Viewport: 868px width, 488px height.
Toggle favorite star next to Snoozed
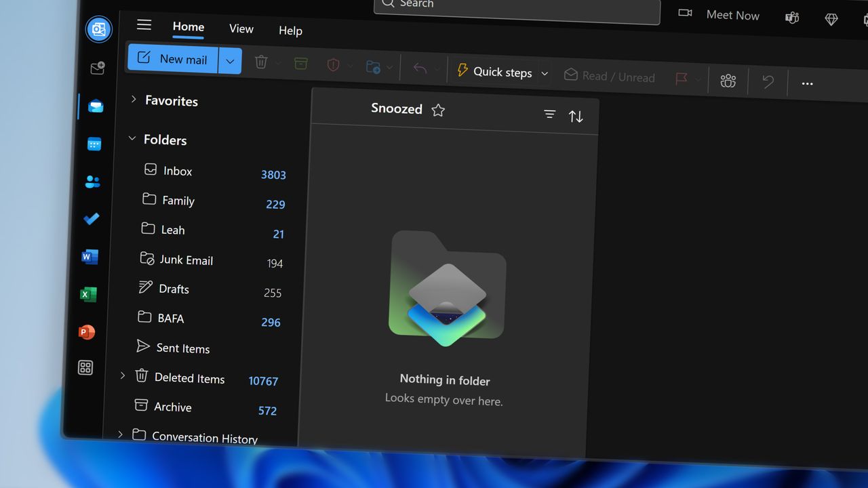tap(438, 110)
